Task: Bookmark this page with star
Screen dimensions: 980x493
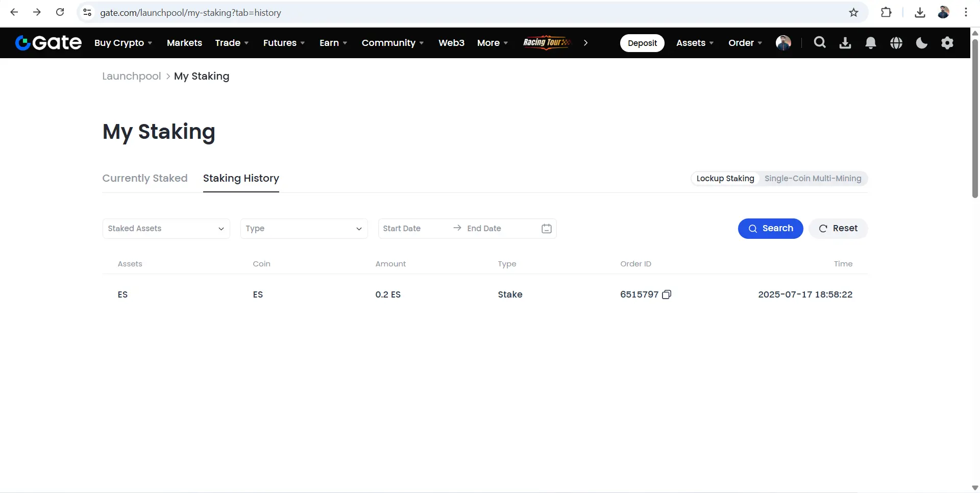Action: point(854,12)
